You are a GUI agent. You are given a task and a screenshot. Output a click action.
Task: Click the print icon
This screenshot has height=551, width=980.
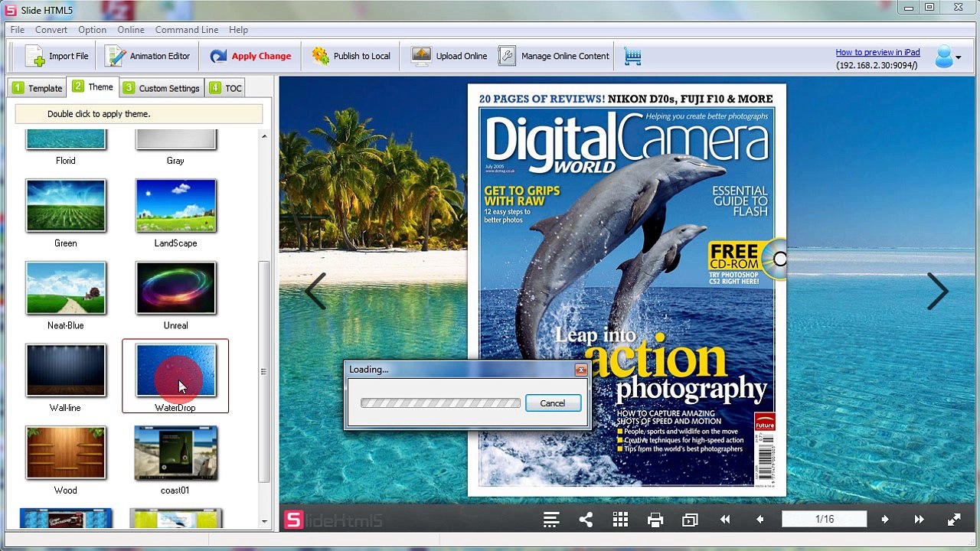(x=655, y=520)
